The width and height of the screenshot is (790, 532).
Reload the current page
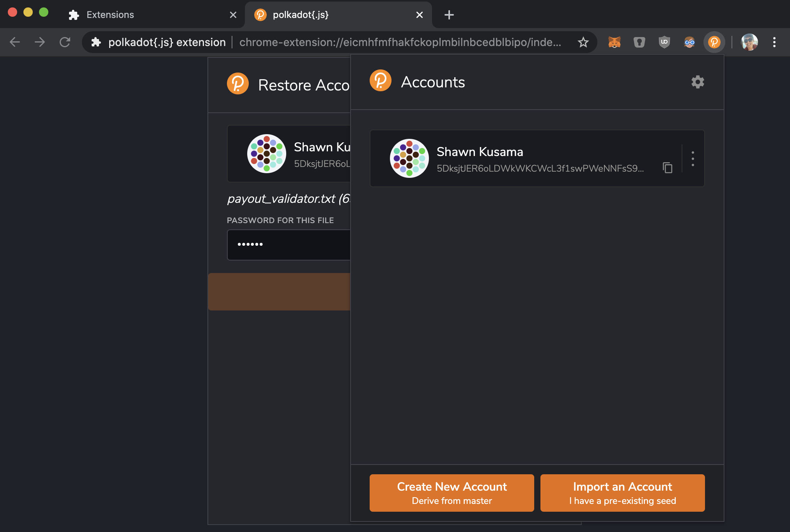coord(65,42)
